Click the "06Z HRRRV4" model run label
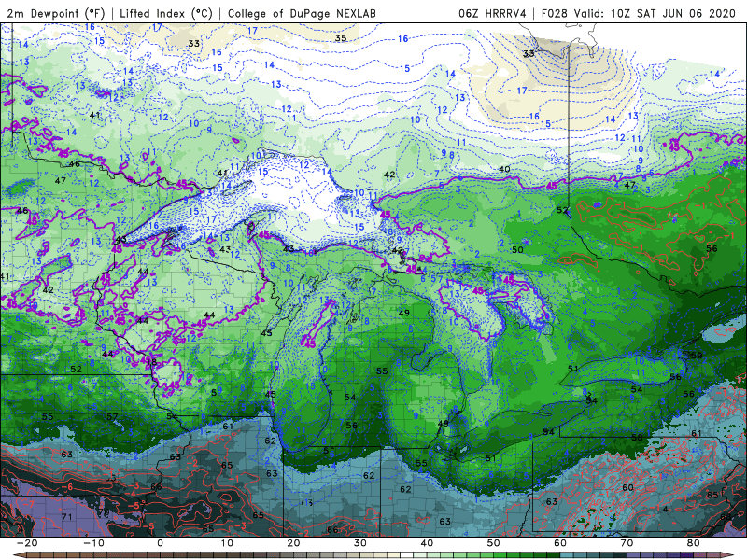747x560 pixels. click(x=492, y=13)
